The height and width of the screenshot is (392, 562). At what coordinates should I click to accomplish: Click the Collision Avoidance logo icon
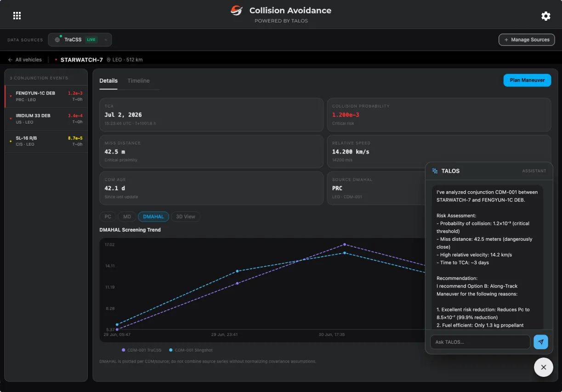click(236, 11)
